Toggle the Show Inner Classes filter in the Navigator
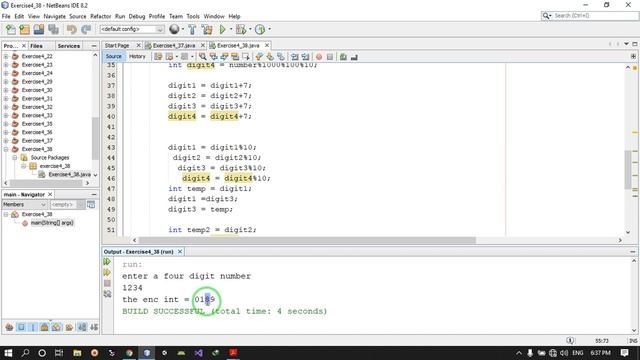This screenshot has height=360, width=640. click(57, 327)
